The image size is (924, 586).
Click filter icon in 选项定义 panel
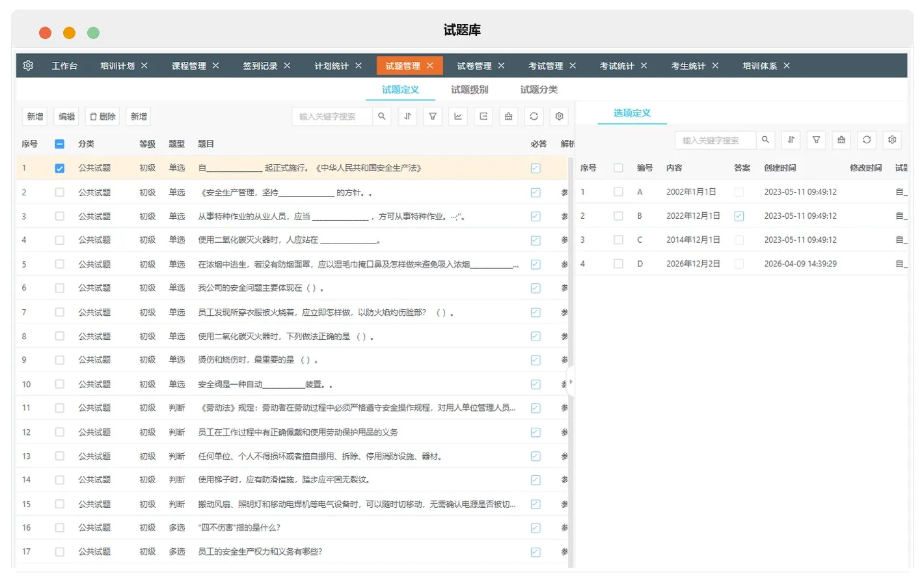tap(816, 140)
